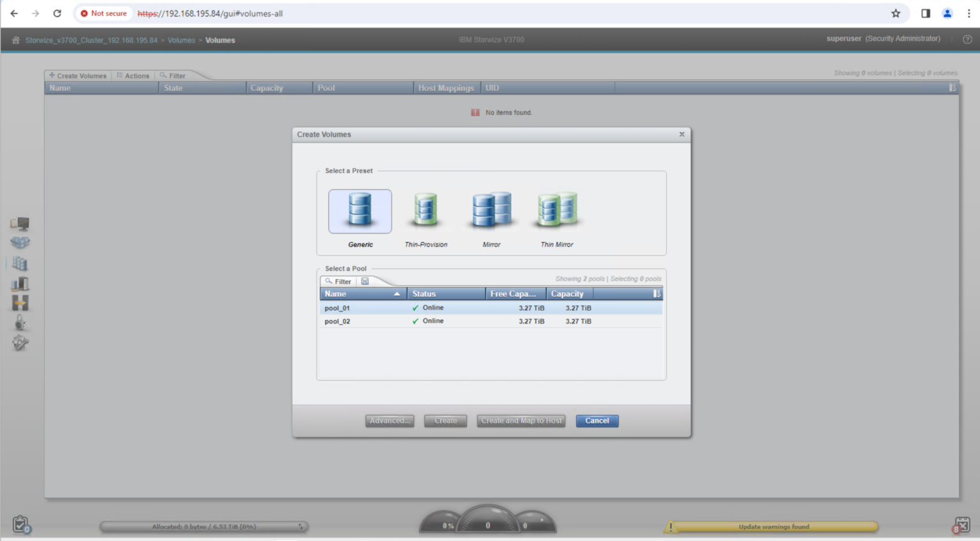
Task: Open the Monitoring panel from the sidebar
Action: [x=20, y=223]
